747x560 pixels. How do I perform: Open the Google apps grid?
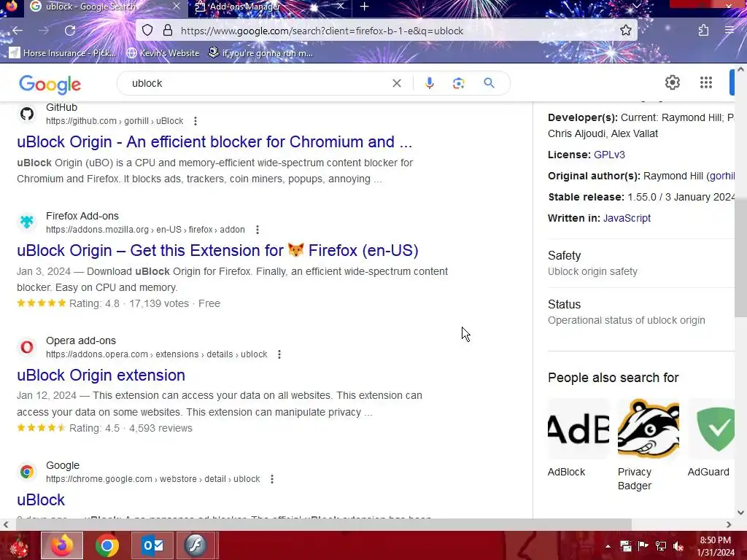(x=706, y=82)
